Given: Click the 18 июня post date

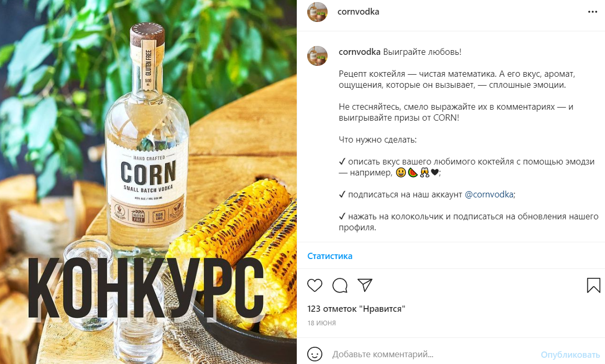Looking at the screenshot, I should 321,323.
